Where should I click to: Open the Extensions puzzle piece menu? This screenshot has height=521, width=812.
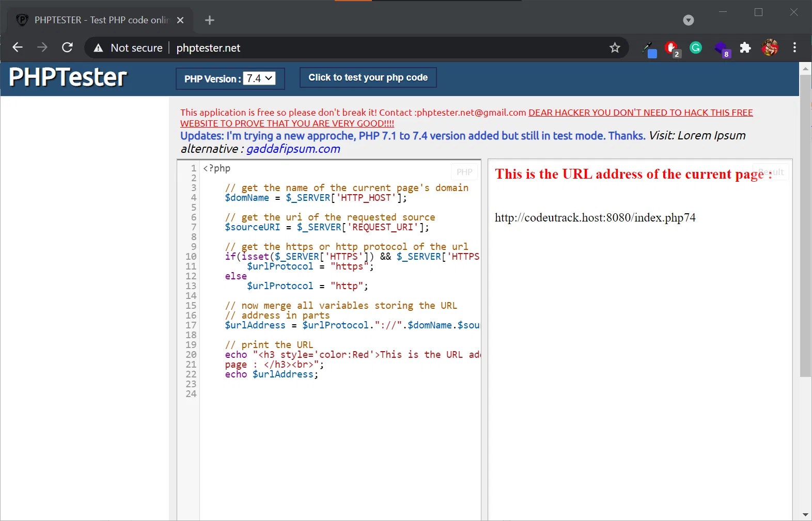[745, 48]
